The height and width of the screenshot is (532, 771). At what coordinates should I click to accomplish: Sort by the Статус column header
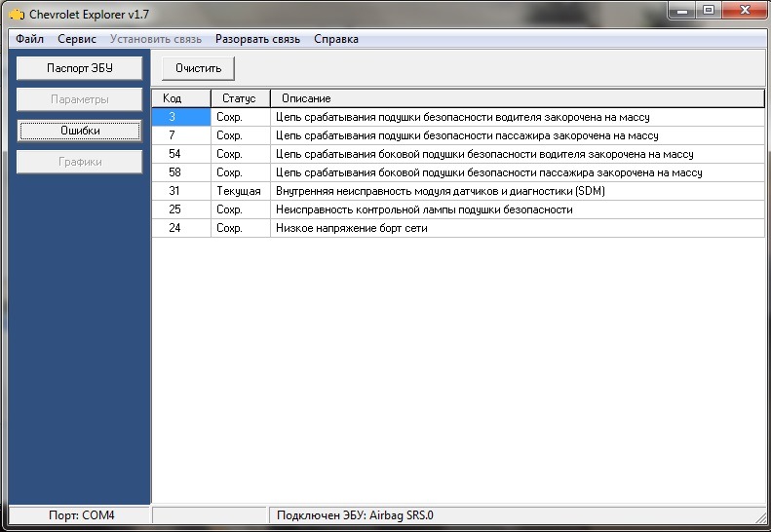(x=241, y=98)
